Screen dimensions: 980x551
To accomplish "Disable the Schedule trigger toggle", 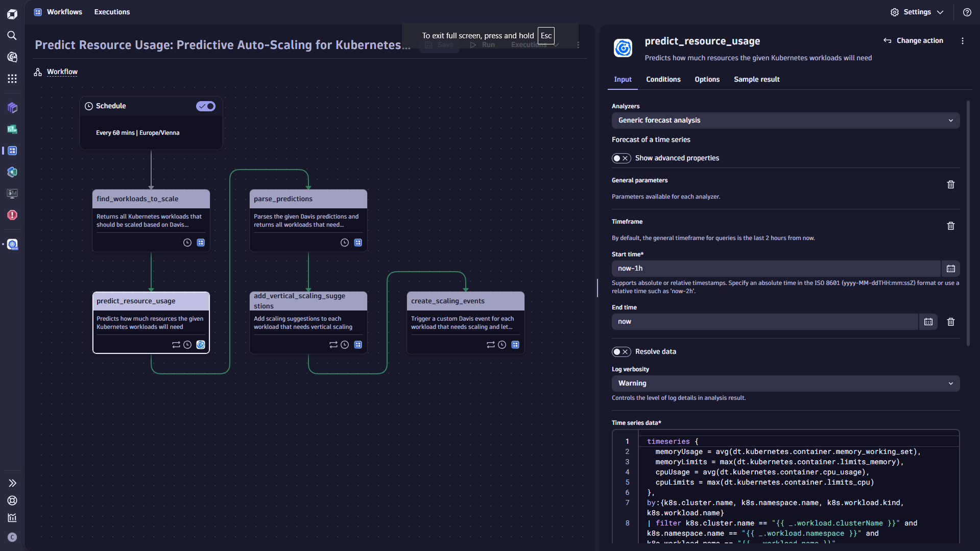I will click(x=205, y=106).
